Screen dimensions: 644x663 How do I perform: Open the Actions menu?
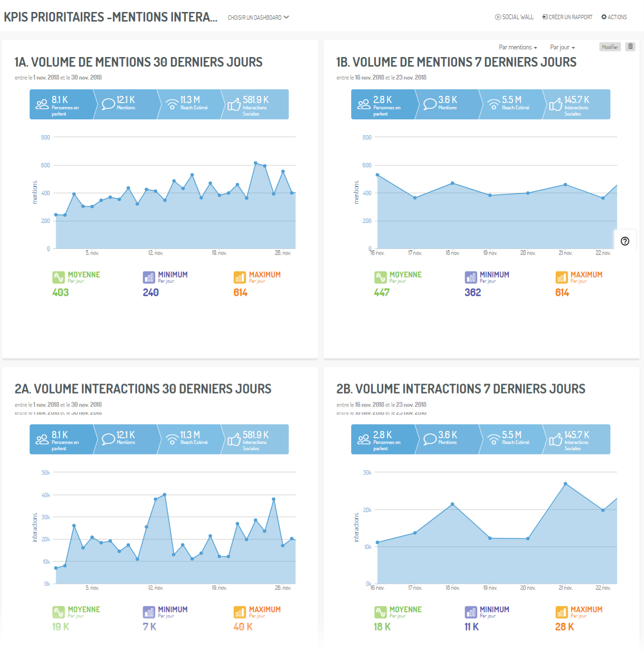tap(614, 17)
